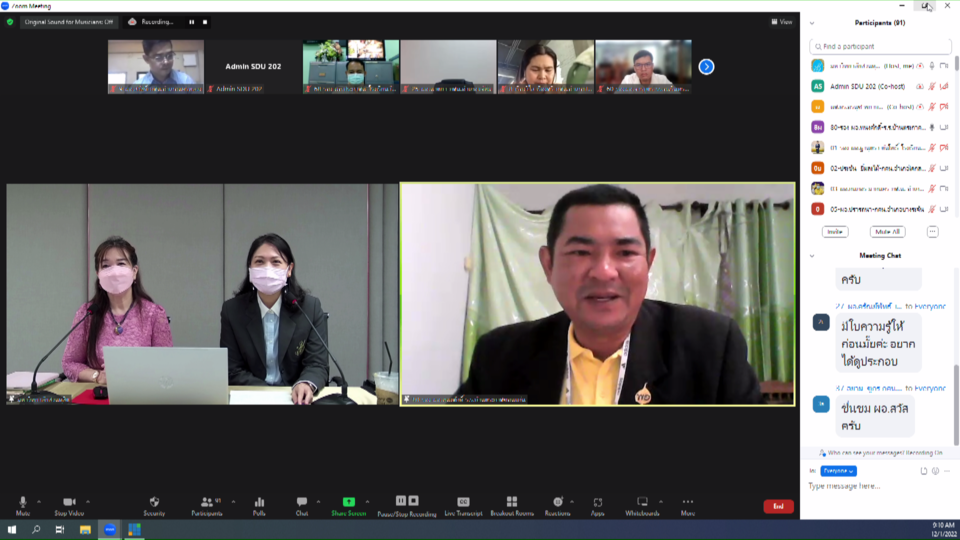Stop the recording from the bottom toolbar
Image resolution: width=960 pixels, height=540 pixels.
[414, 501]
